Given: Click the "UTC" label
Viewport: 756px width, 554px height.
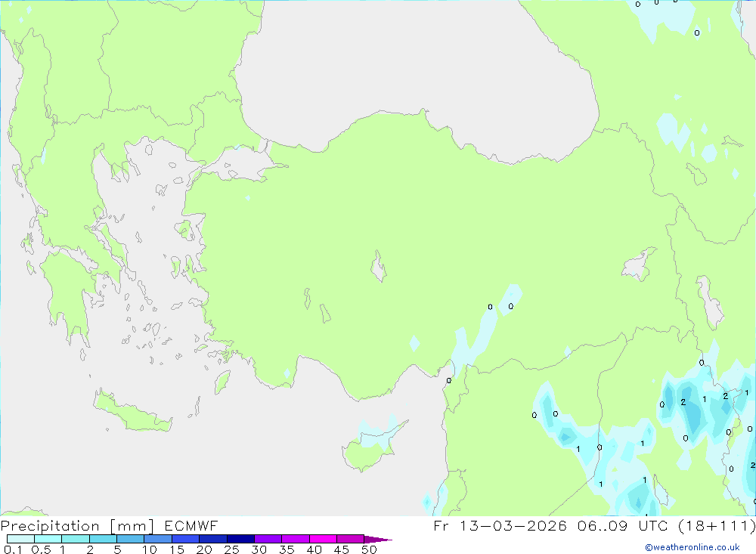Looking at the screenshot, I should [x=653, y=525].
